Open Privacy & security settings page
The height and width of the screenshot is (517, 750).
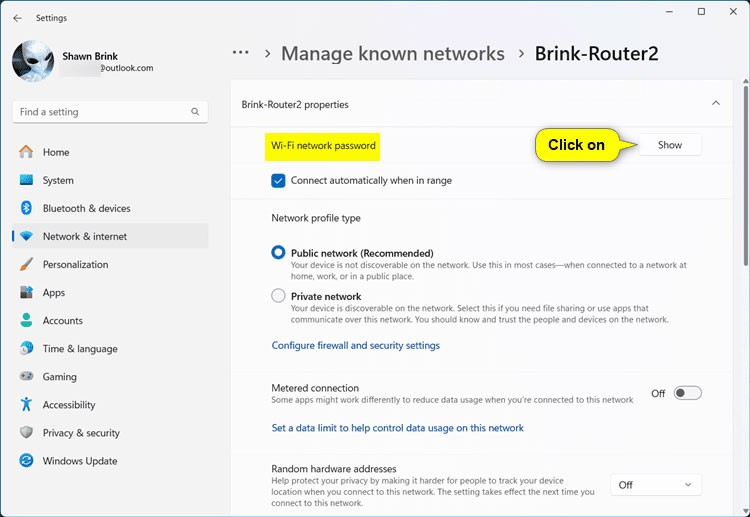point(81,433)
